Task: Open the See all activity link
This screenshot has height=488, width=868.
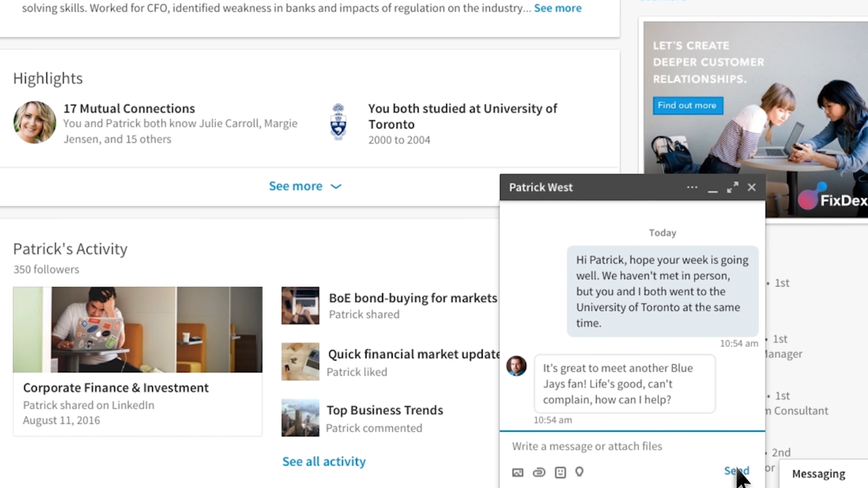Action: point(323,462)
